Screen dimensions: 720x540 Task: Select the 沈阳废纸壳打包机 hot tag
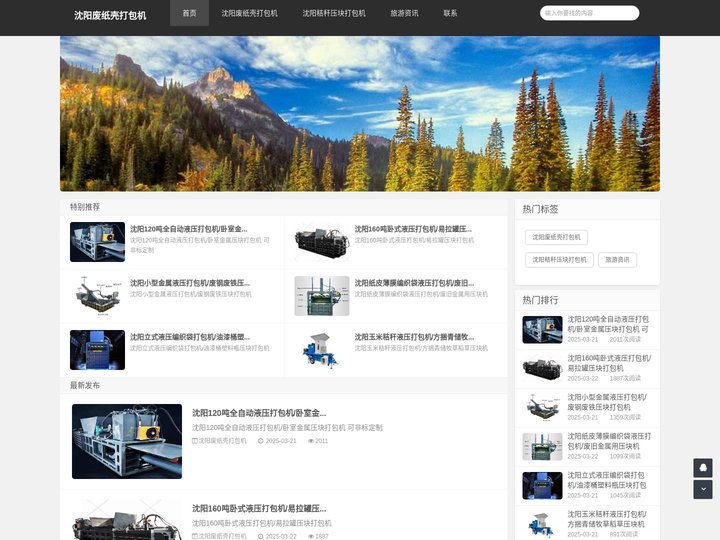(556, 237)
